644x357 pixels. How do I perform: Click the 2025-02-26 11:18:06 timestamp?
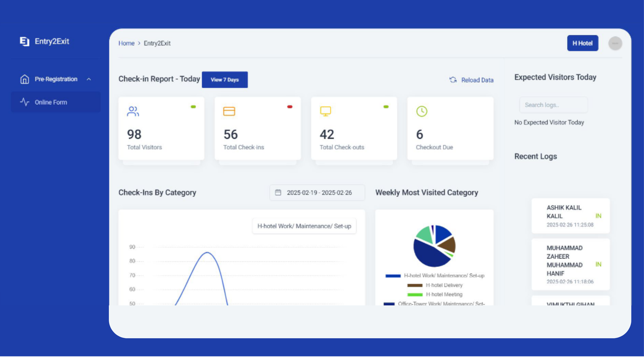570,282
